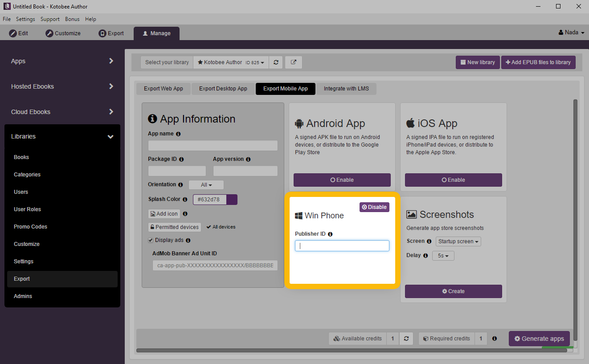Open the Settings menu in the menu bar
This screenshot has height=364, width=589.
click(x=25, y=19)
